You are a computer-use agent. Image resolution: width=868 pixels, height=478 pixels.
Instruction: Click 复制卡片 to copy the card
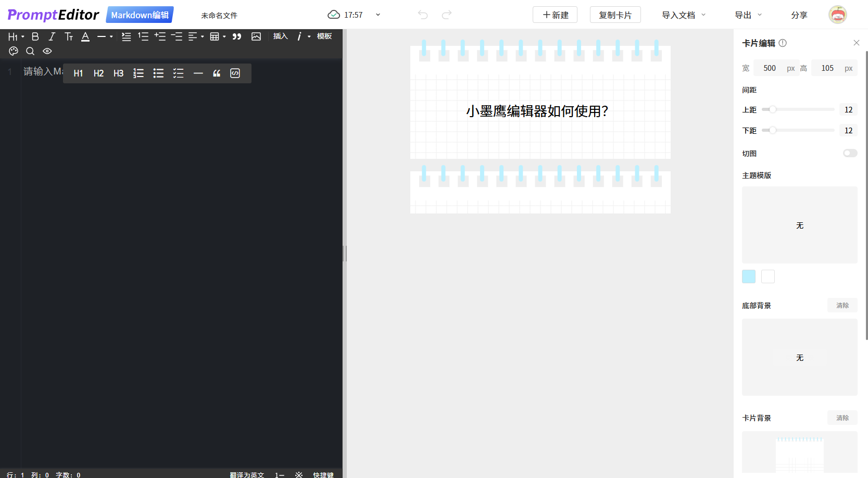pyautogui.click(x=615, y=15)
